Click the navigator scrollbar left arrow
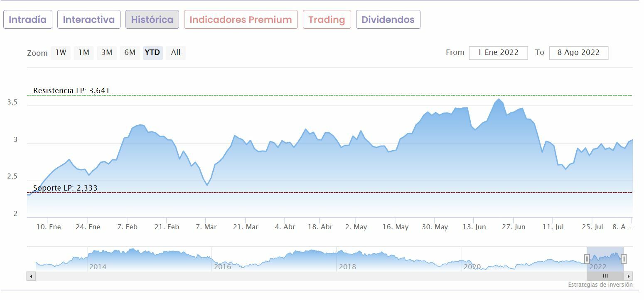Viewport: 644px width, 300px height. [31, 276]
